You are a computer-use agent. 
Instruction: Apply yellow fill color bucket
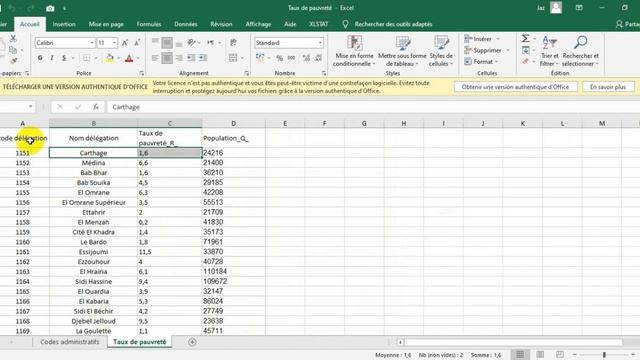click(109, 58)
